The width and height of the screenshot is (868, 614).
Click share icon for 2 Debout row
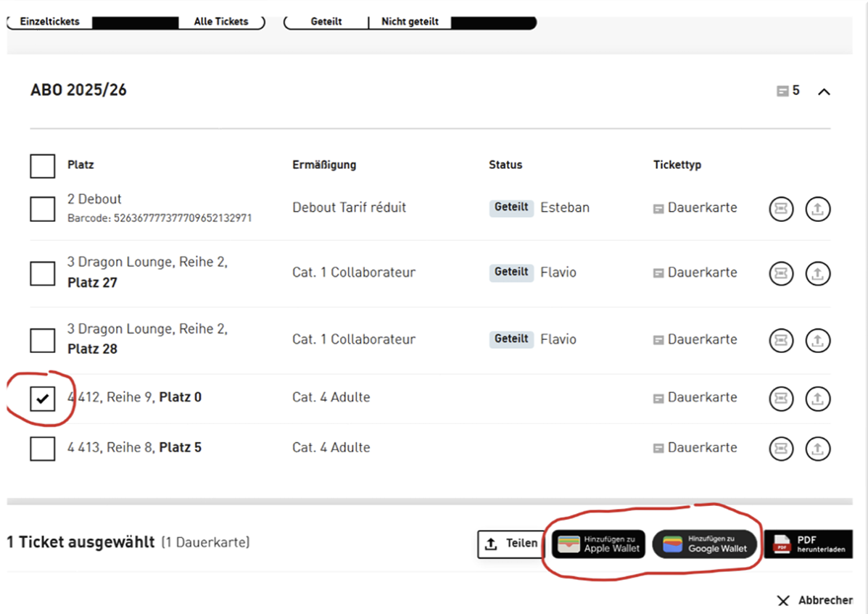818,209
